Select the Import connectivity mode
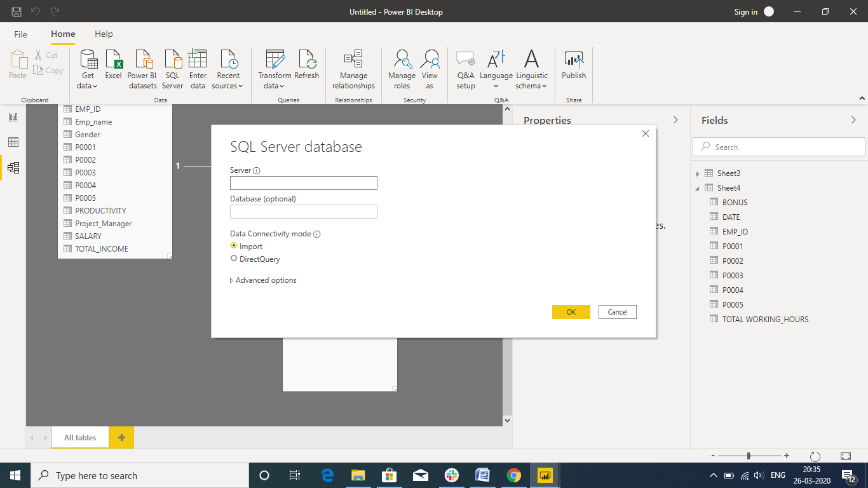The width and height of the screenshot is (868, 488). (x=247, y=246)
